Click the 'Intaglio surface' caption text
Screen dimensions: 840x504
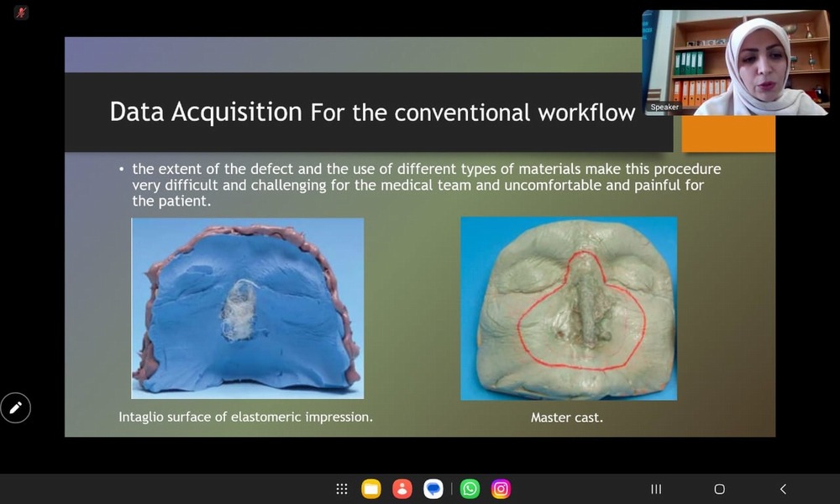click(245, 416)
